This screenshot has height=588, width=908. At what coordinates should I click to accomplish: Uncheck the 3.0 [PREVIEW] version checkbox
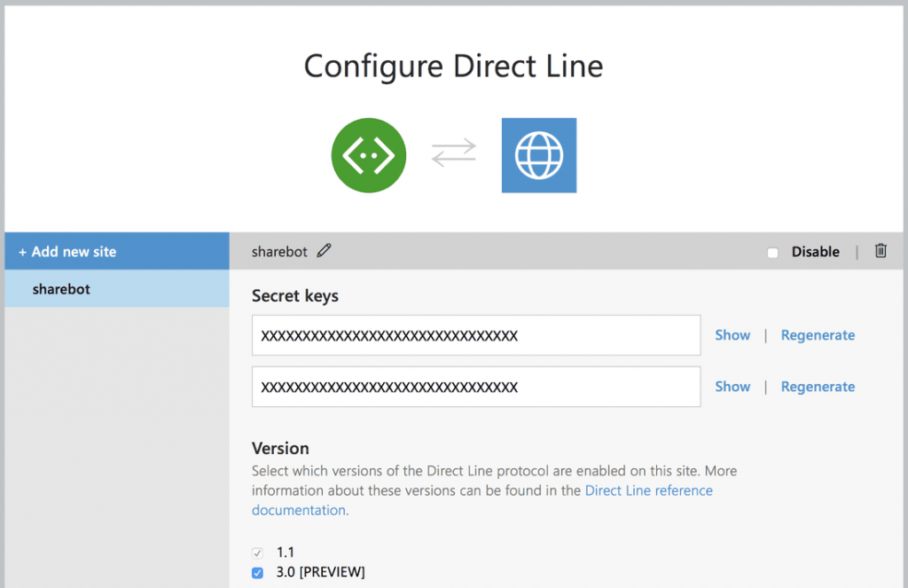[x=257, y=572]
